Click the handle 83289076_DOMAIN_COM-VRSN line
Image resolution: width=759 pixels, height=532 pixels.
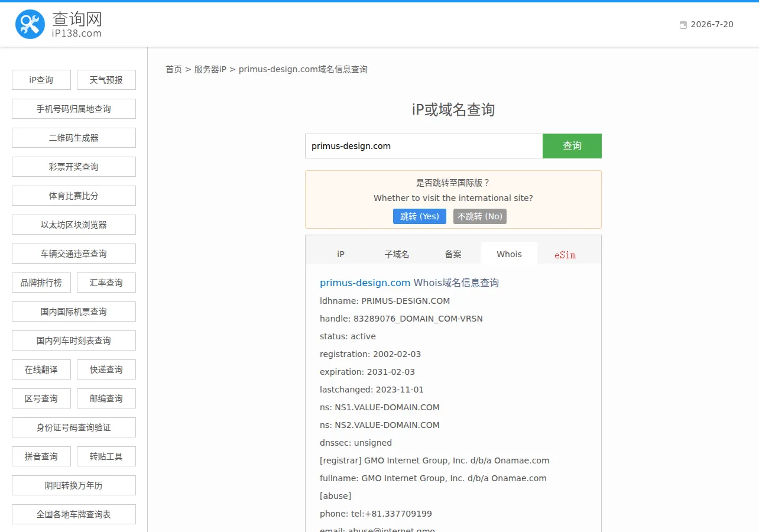pyautogui.click(x=401, y=319)
